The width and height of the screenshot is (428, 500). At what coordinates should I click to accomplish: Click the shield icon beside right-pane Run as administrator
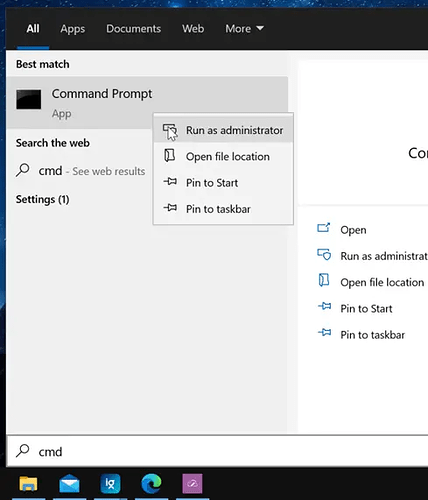324,255
